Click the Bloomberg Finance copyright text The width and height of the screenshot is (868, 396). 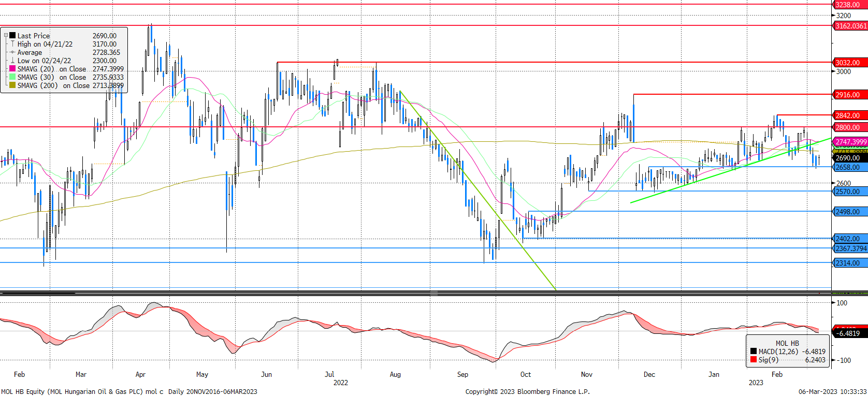527,391
